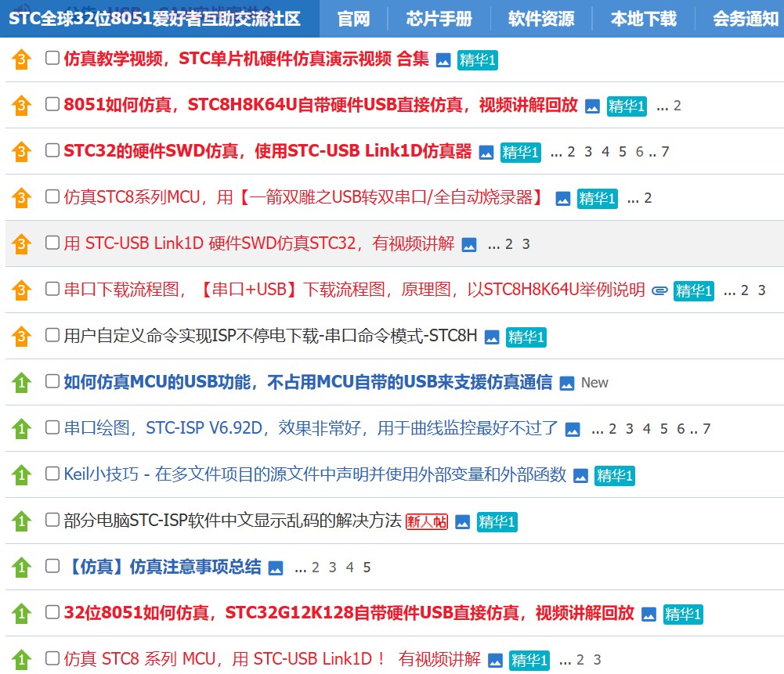Click sticky-3 arrow icon of 一箭双雕 thread

[x=21, y=197]
